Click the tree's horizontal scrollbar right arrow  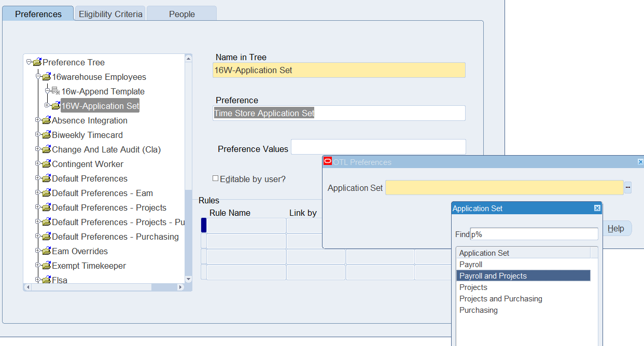click(180, 287)
